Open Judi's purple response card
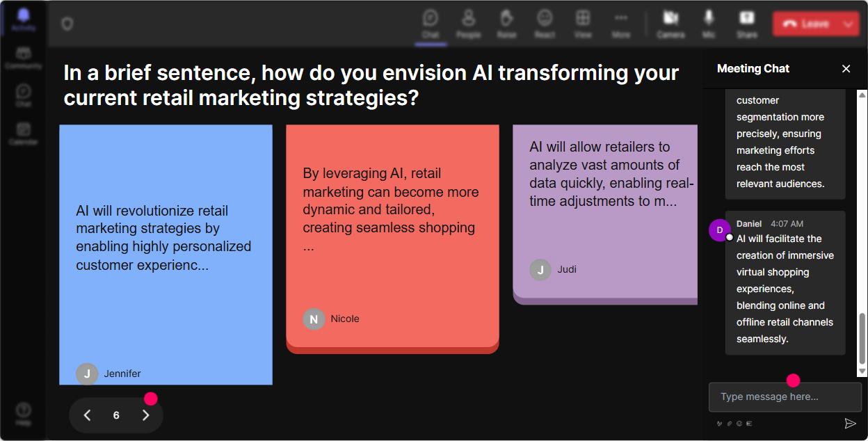The width and height of the screenshot is (868, 441). pyautogui.click(x=605, y=214)
